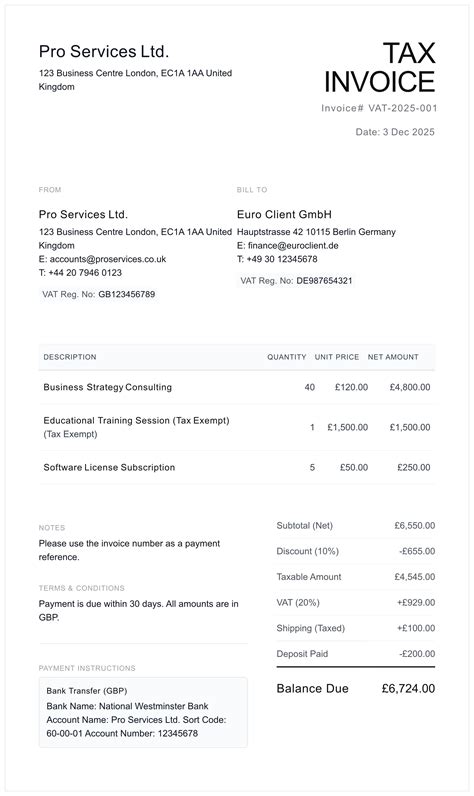
Task: Select the Educational Training Session line item
Action: tap(236, 427)
